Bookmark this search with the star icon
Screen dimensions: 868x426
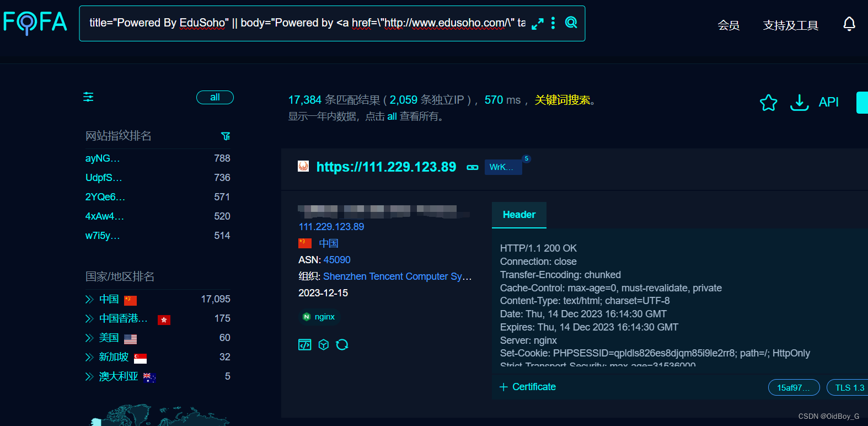768,103
